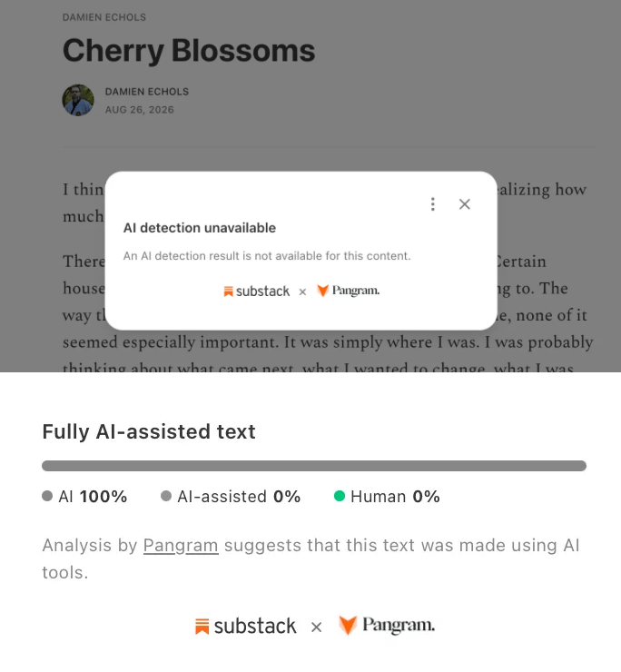Click the Fully AI-assisted text heading
The height and width of the screenshot is (672, 621).
pos(149,431)
